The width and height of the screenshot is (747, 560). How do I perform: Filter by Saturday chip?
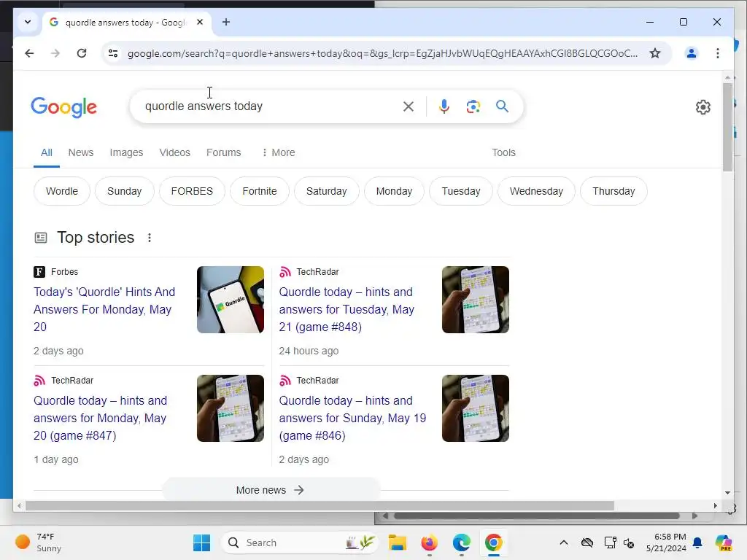coord(326,191)
